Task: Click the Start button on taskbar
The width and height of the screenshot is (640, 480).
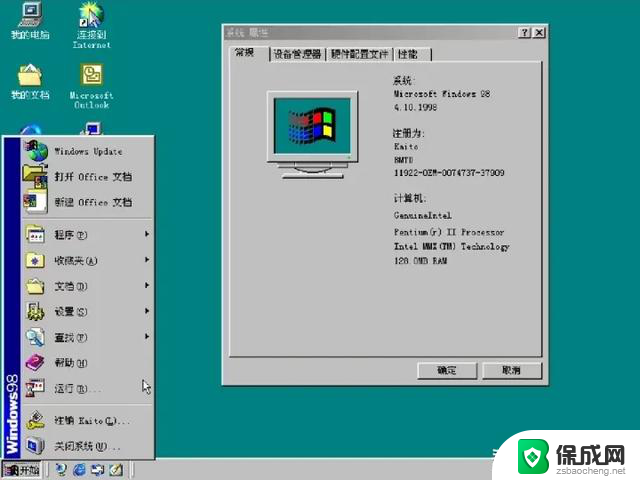Action: tap(21, 470)
